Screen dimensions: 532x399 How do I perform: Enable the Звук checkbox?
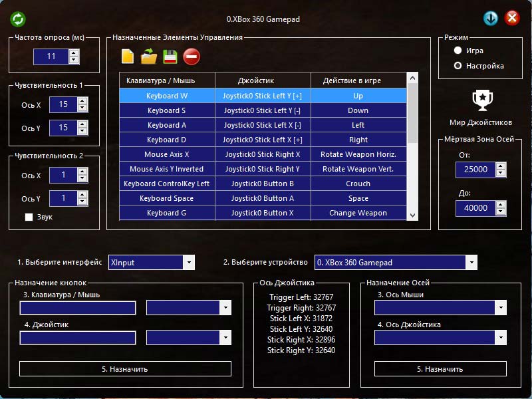[x=29, y=217]
